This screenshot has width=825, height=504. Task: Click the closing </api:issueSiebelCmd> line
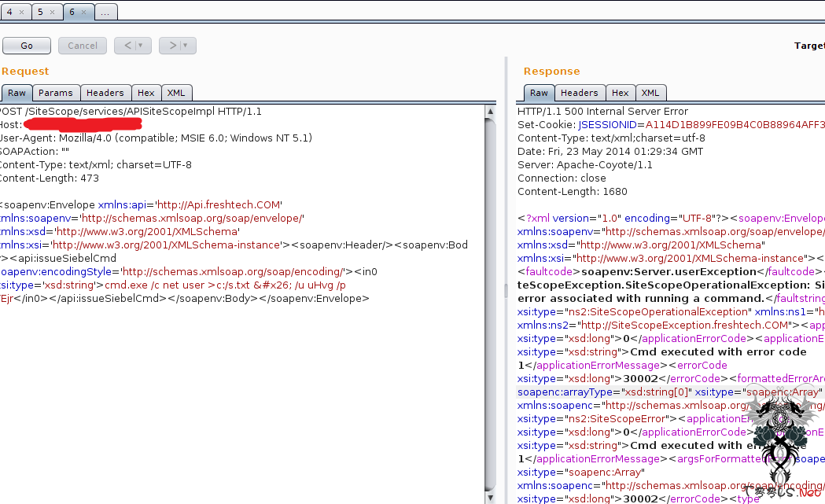(185, 299)
